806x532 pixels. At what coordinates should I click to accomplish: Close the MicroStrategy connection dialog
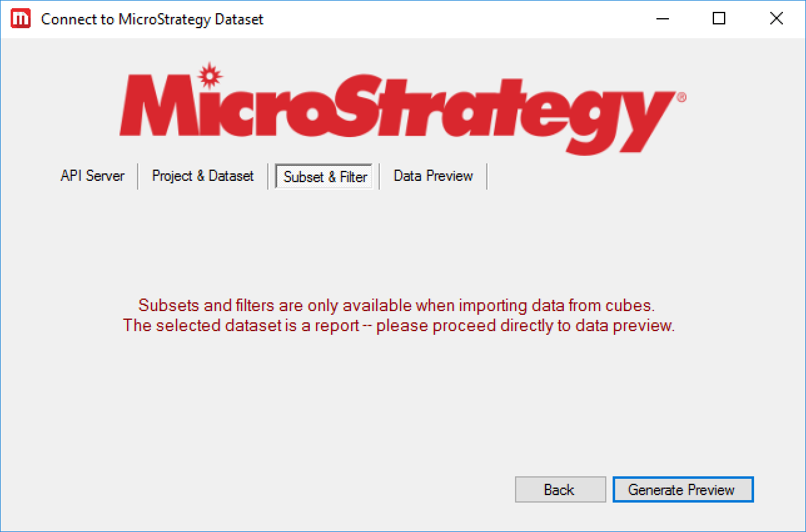(x=776, y=19)
